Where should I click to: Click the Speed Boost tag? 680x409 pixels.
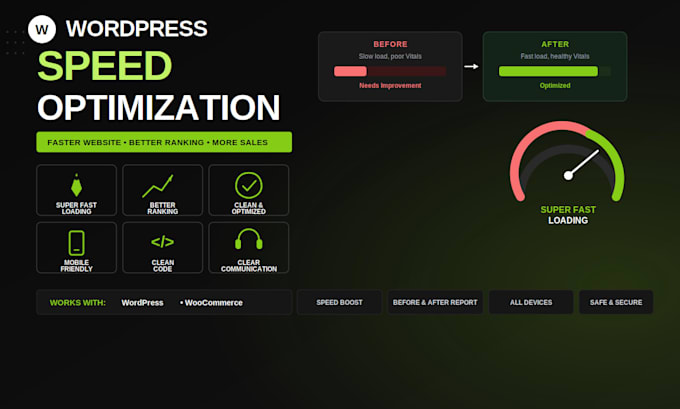click(339, 302)
